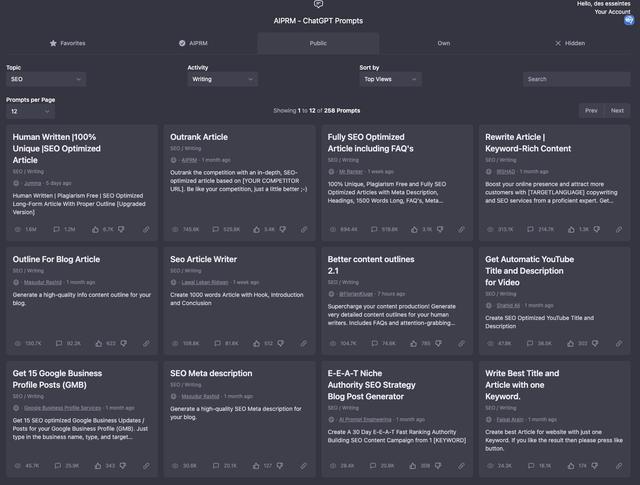Thumbs down Human Written article prompt

coord(121,229)
